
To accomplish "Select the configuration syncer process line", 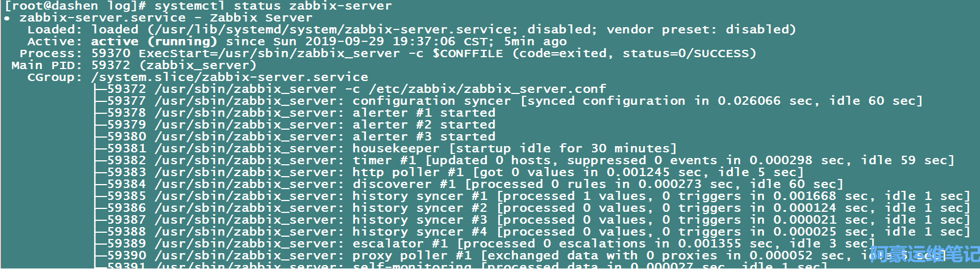I will (x=510, y=101).
